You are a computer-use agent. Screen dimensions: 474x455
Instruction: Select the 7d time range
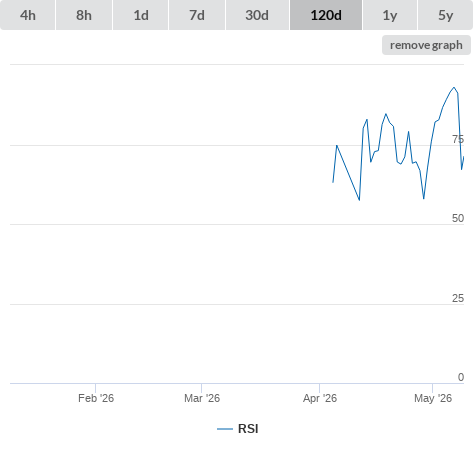(x=197, y=15)
